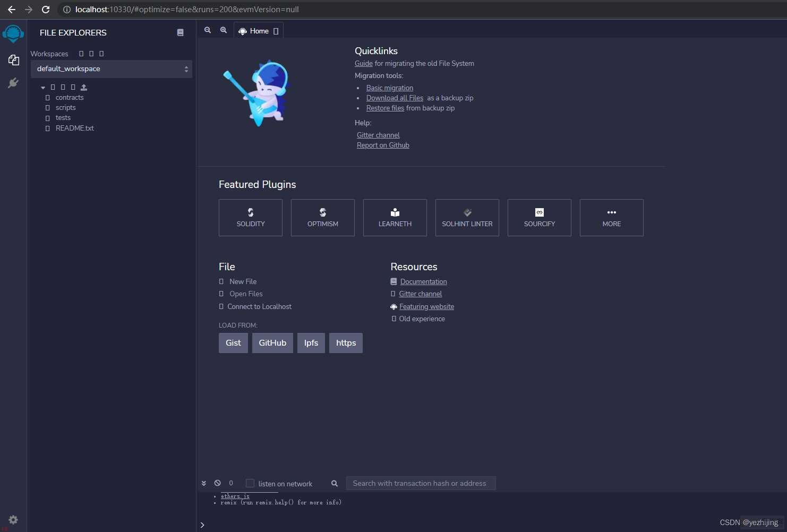
Task: Click New File under File section
Action: point(243,281)
